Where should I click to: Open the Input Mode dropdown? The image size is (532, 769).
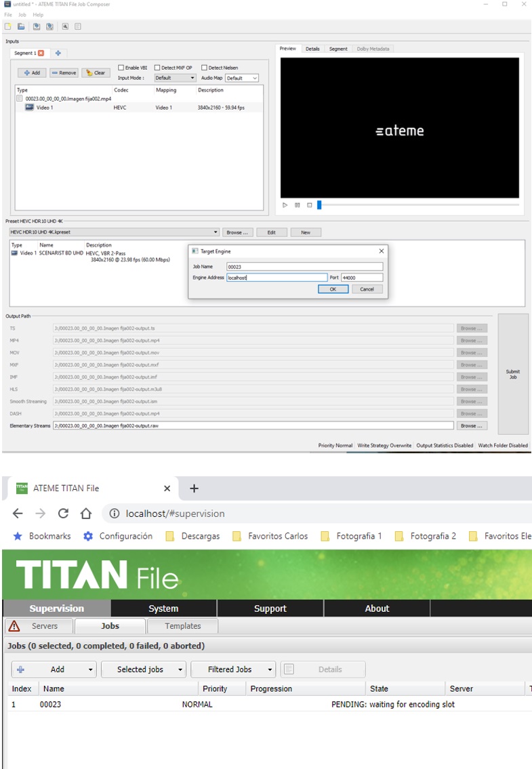tap(176, 78)
